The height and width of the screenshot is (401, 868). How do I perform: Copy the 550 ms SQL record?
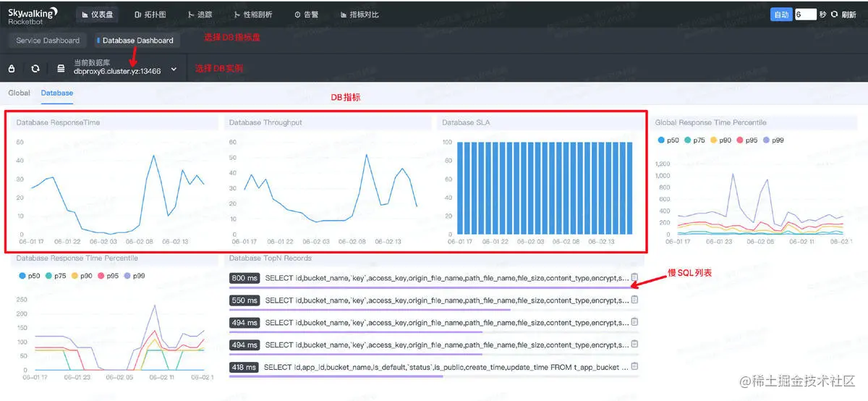(634, 300)
